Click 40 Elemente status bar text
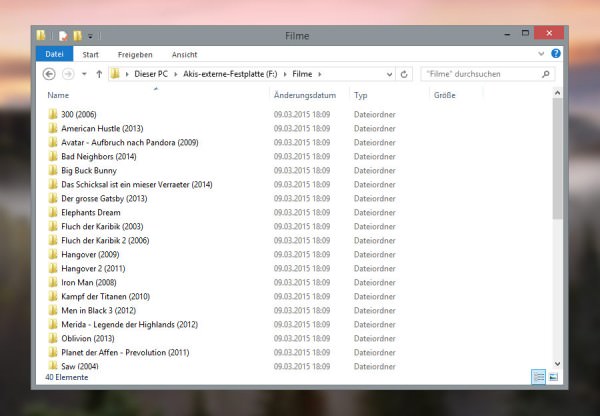This screenshot has width=600, height=416. point(67,377)
